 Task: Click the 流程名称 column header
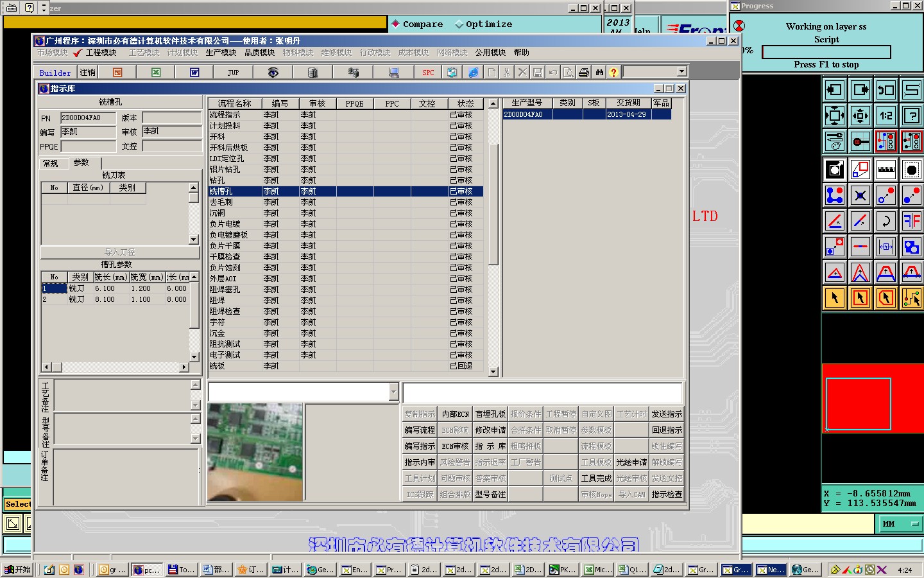point(234,103)
